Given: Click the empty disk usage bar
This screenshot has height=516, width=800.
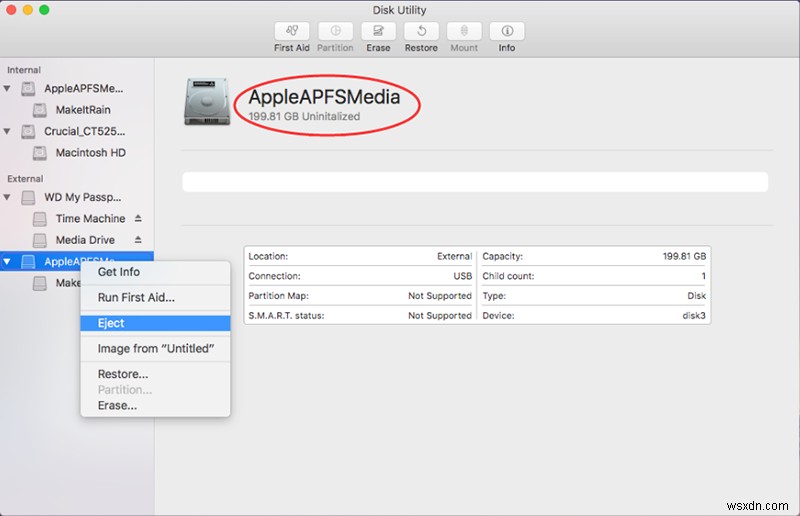Looking at the screenshot, I should [475, 182].
